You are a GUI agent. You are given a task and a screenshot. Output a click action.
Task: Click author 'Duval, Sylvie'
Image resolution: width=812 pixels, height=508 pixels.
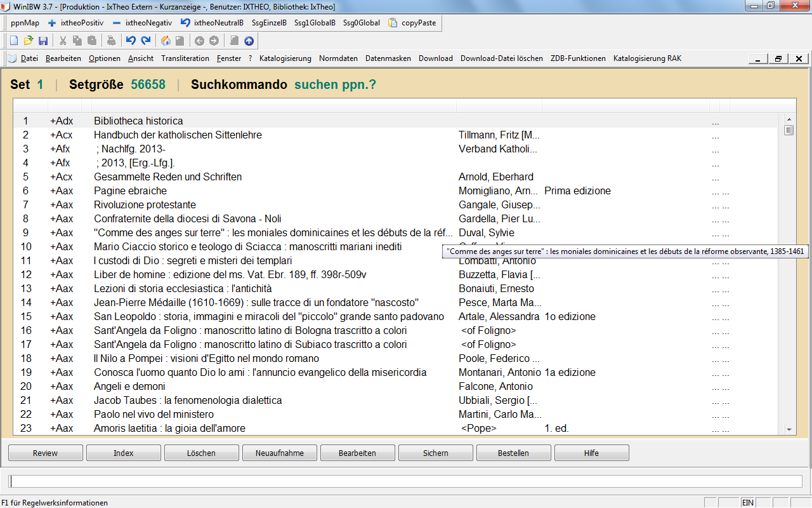(487, 232)
